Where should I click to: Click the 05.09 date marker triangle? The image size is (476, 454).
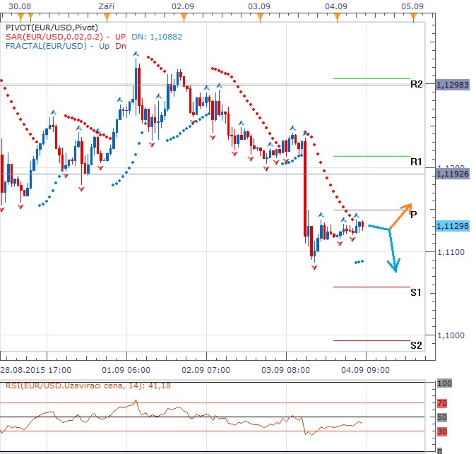(412, 16)
